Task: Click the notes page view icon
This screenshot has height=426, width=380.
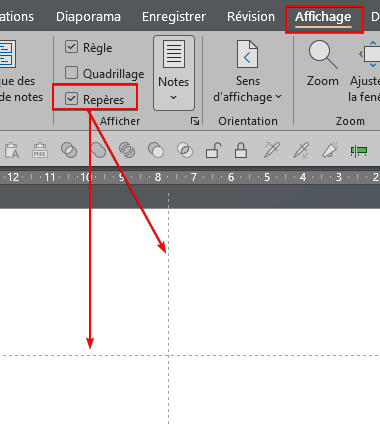Action: point(7,54)
